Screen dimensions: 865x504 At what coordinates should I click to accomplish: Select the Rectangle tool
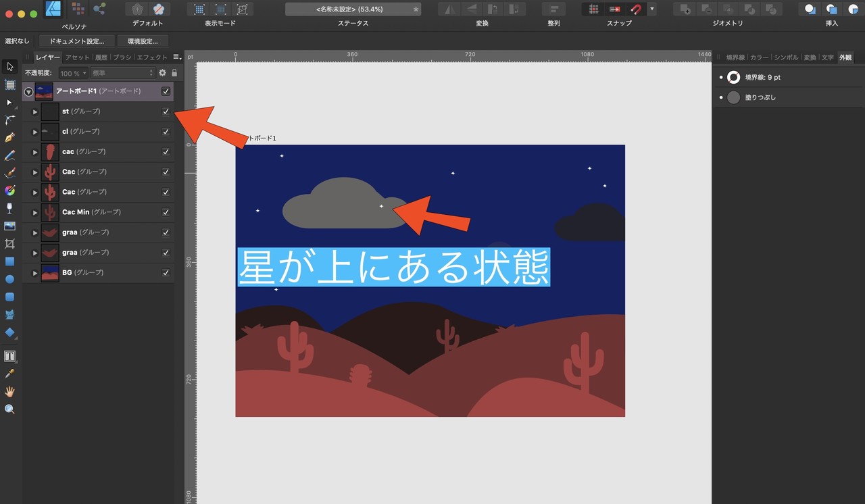tap(9, 261)
